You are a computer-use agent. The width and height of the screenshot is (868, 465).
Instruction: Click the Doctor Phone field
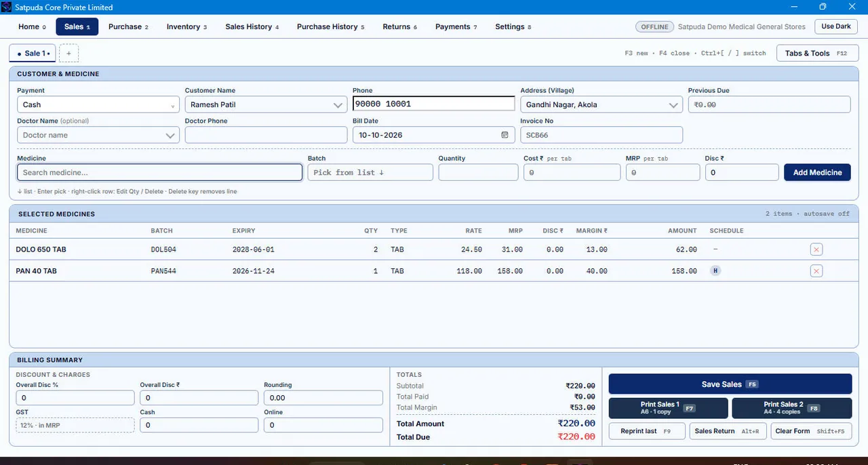tap(266, 135)
